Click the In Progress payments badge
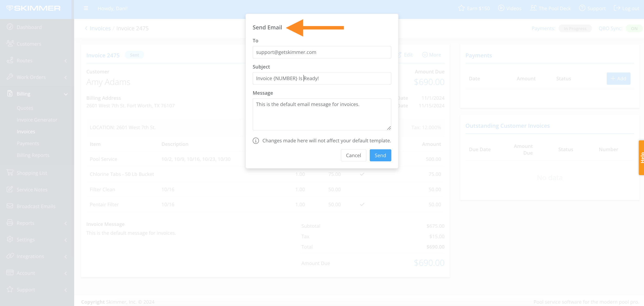 point(575,28)
